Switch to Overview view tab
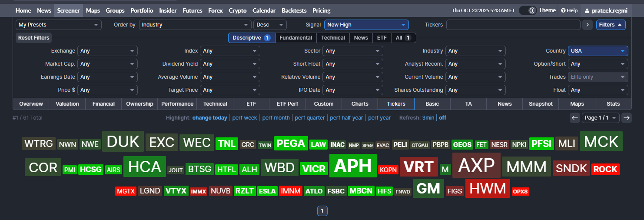The height and width of the screenshot is (220, 644). pyautogui.click(x=31, y=104)
